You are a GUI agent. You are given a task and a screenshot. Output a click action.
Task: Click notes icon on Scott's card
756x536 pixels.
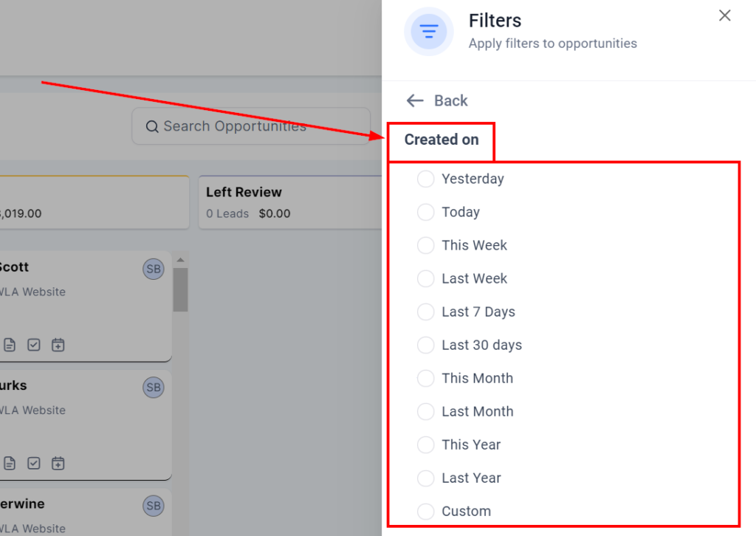(x=10, y=345)
